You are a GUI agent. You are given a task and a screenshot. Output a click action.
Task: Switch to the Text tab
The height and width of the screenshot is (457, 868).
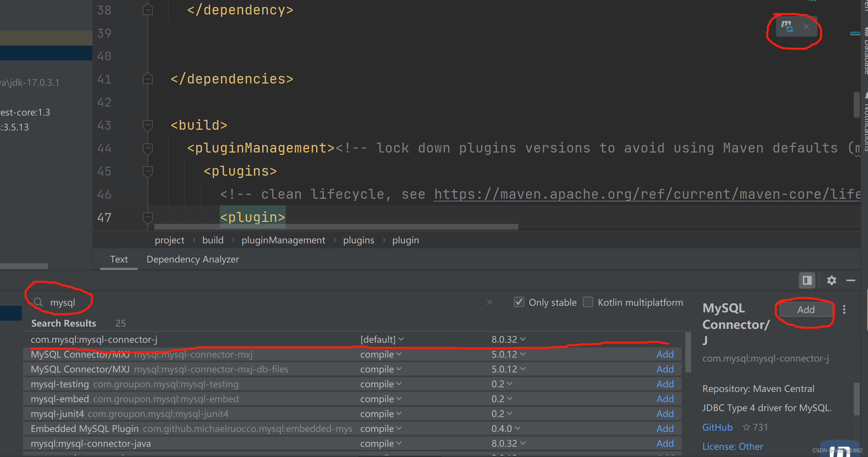click(x=119, y=259)
